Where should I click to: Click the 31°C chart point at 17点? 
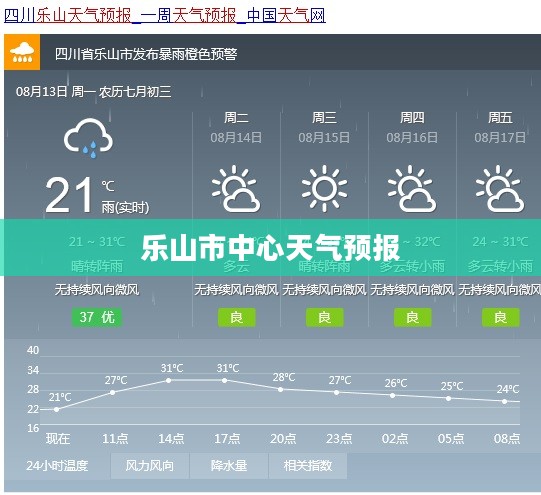pos(225,380)
